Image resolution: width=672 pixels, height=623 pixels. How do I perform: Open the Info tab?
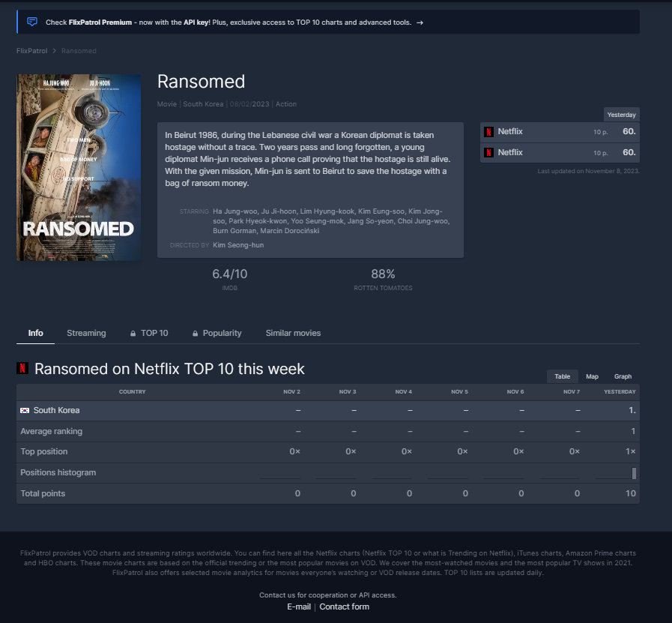(x=35, y=333)
